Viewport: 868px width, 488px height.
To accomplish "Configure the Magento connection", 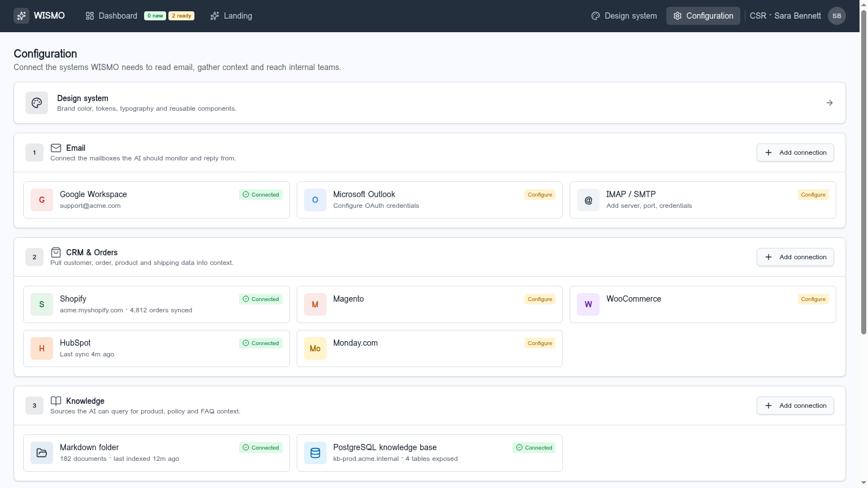I will pyautogui.click(x=540, y=299).
